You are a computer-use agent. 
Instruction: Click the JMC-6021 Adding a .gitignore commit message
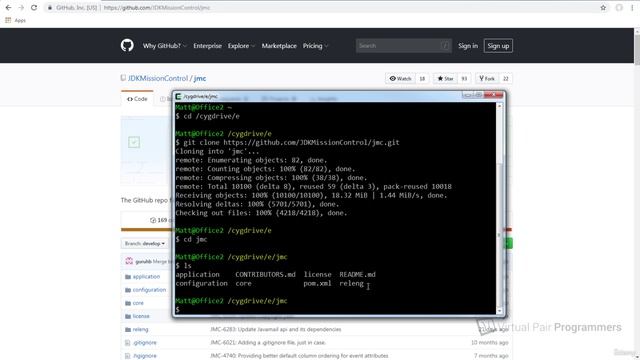tap(268, 342)
